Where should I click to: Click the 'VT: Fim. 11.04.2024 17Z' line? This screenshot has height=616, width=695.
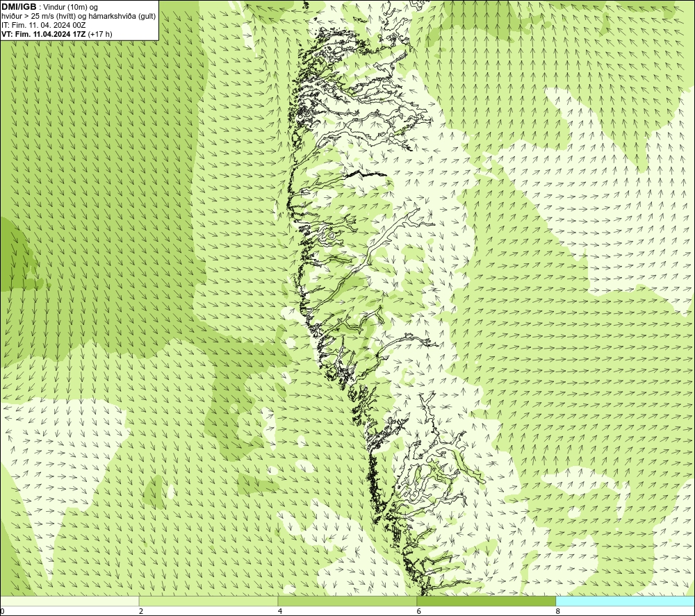point(44,34)
